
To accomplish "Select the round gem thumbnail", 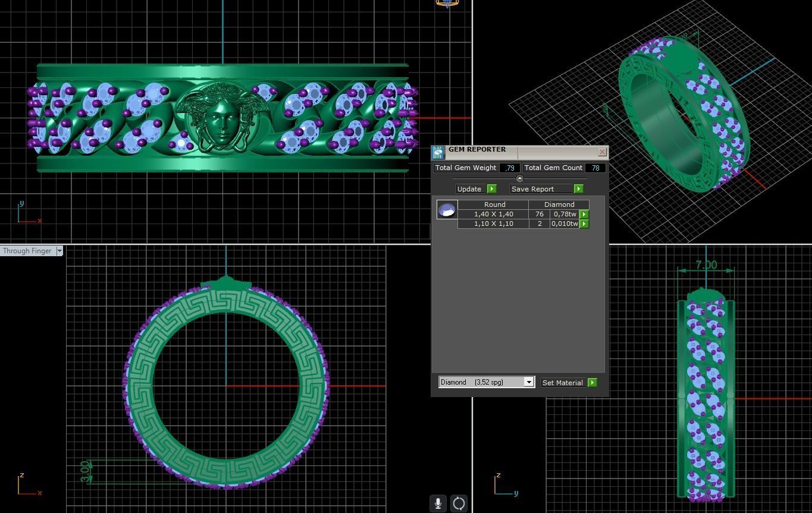I will coord(447,209).
